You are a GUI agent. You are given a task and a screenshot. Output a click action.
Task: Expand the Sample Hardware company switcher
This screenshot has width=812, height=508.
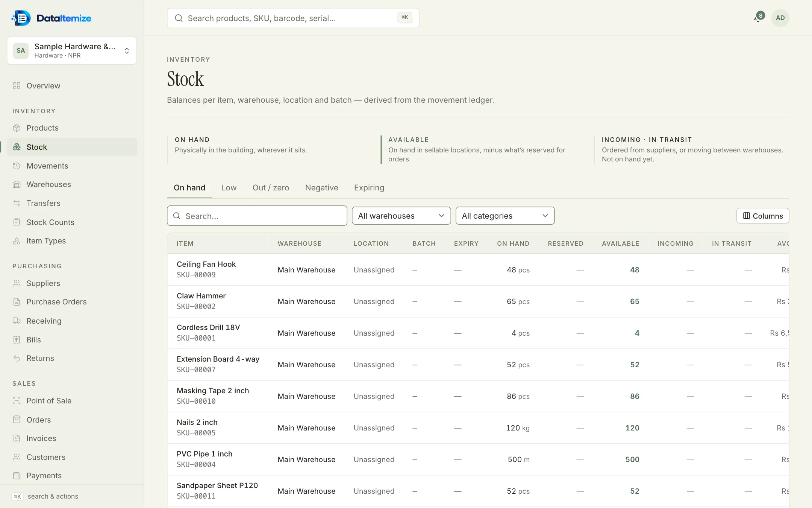point(72,50)
